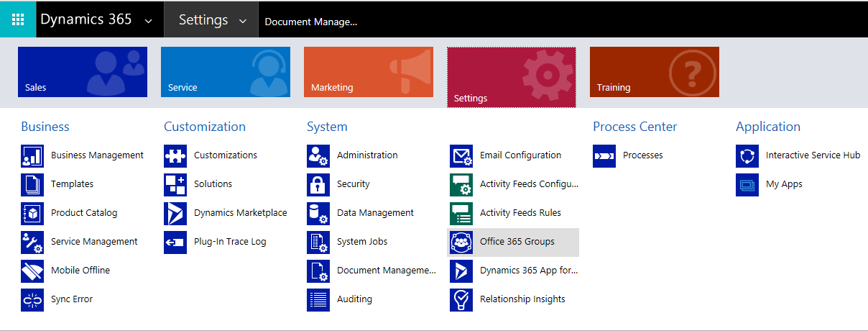Open the Sales area tile
The width and height of the screenshot is (868, 331).
coord(83,72)
